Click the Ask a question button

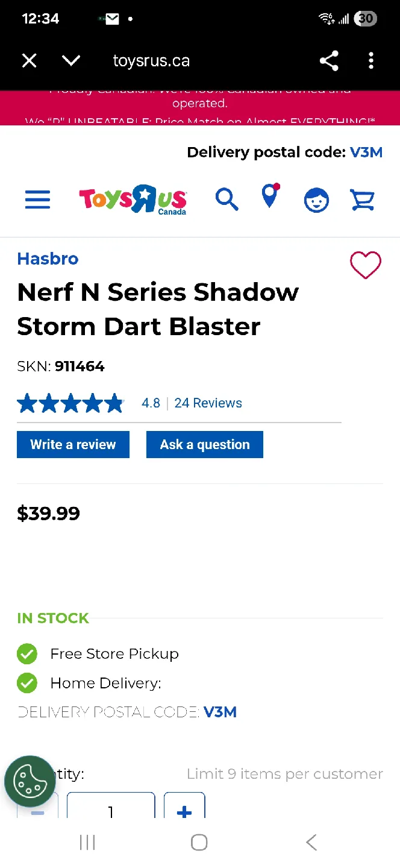(x=204, y=444)
